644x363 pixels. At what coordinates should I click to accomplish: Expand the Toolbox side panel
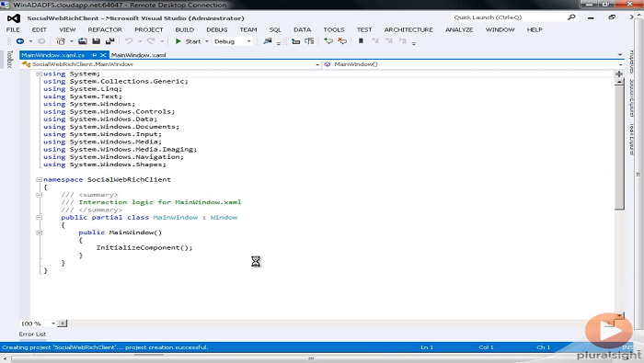tap(10, 59)
